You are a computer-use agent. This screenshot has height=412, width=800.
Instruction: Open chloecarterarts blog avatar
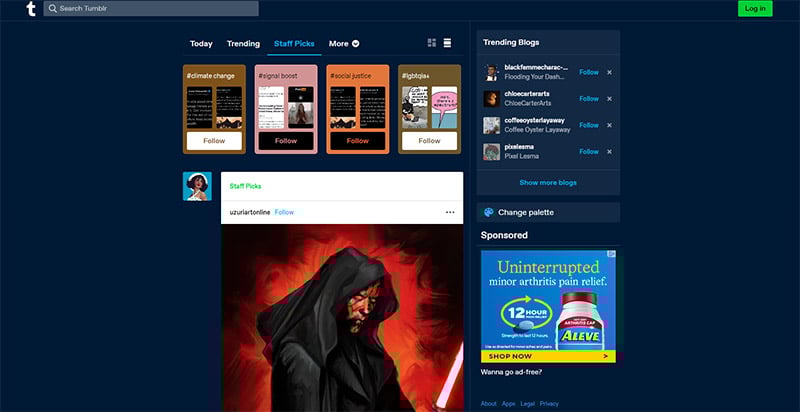point(491,99)
